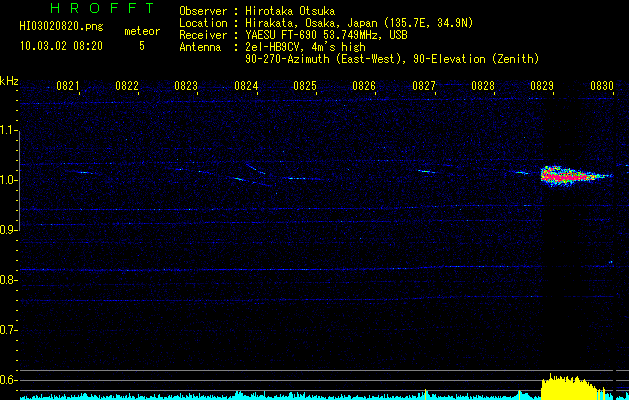Click the 0823 time marker

coord(186,86)
